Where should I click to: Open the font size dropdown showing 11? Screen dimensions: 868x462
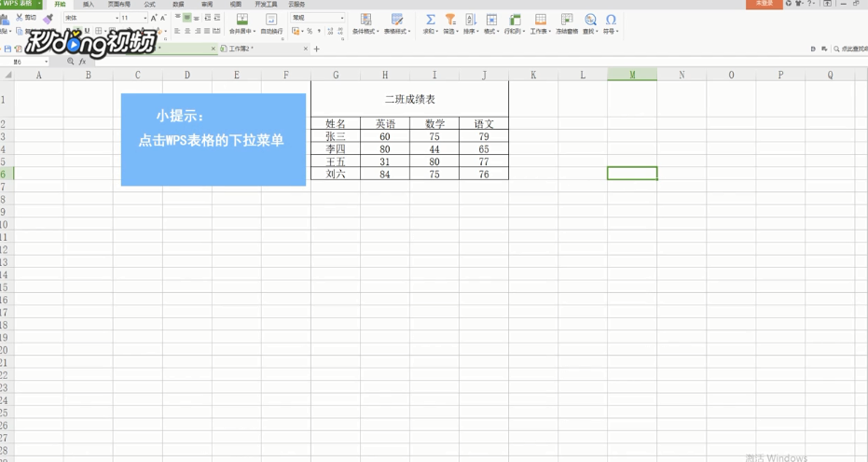click(134, 18)
